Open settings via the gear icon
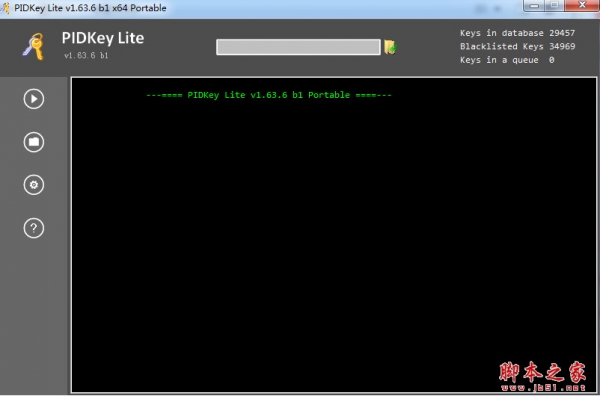Viewport: 600px width, 396px height. (34, 185)
